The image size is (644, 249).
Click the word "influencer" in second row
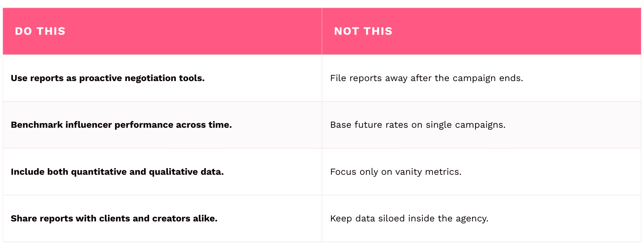pyautogui.click(x=89, y=125)
